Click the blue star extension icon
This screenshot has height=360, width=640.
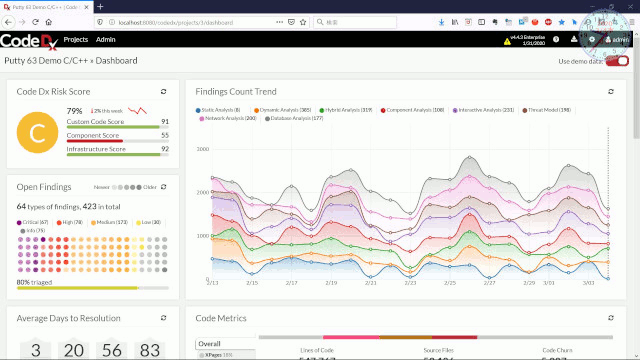point(562,22)
